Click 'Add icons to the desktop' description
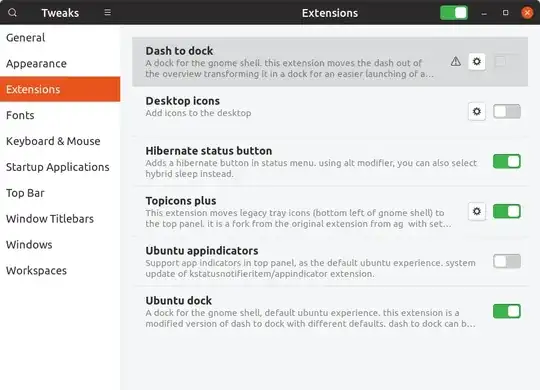 click(198, 113)
